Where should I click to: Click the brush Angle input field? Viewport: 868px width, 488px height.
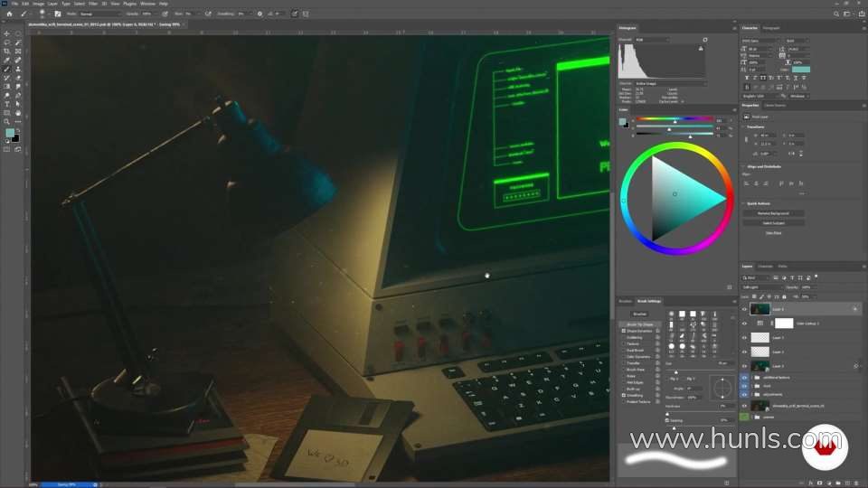point(693,389)
